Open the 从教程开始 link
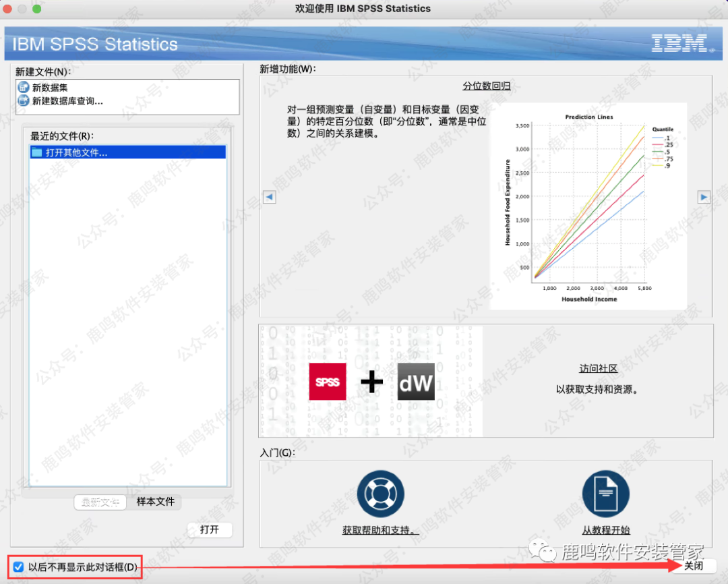The image size is (728, 584). pos(605,530)
